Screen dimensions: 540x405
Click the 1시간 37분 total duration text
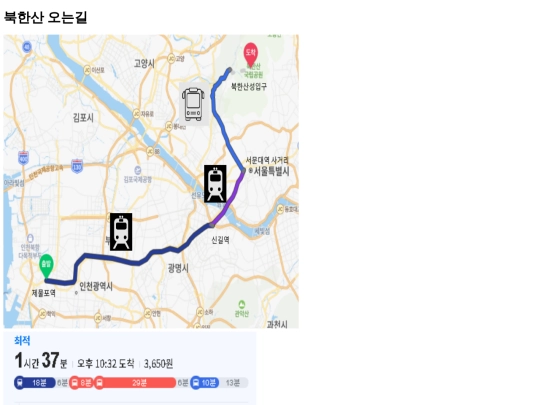click(x=41, y=361)
